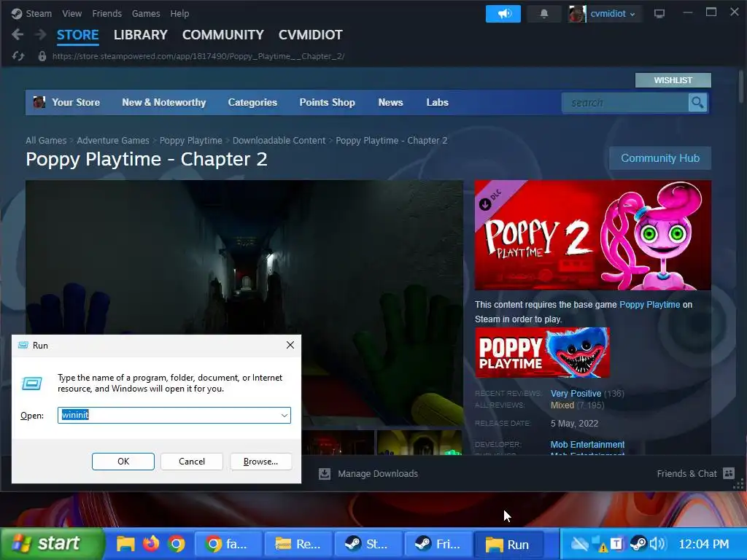Viewport: 747px width, 560px height.
Task: Open the File Explorer taskbar icon
Action: point(125,544)
